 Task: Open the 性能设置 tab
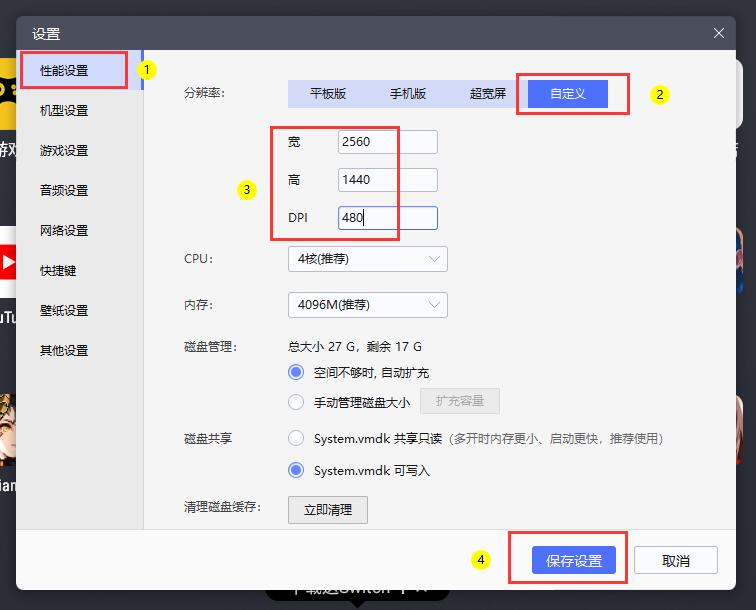pos(65,70)
